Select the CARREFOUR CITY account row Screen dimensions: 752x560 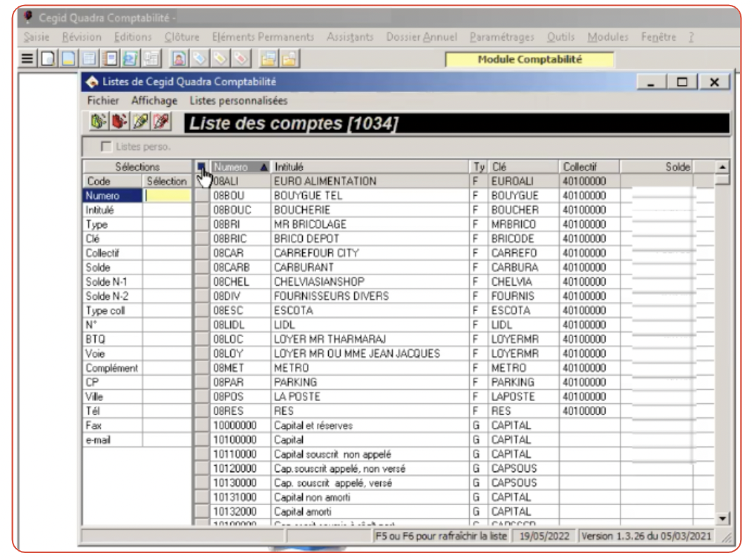(x=463, y=253)
